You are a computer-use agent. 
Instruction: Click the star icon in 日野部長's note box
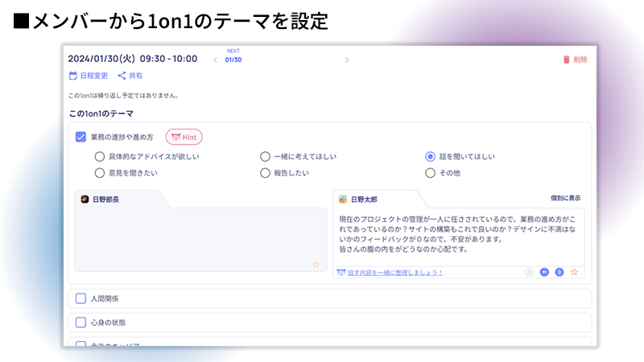point(316,264)
